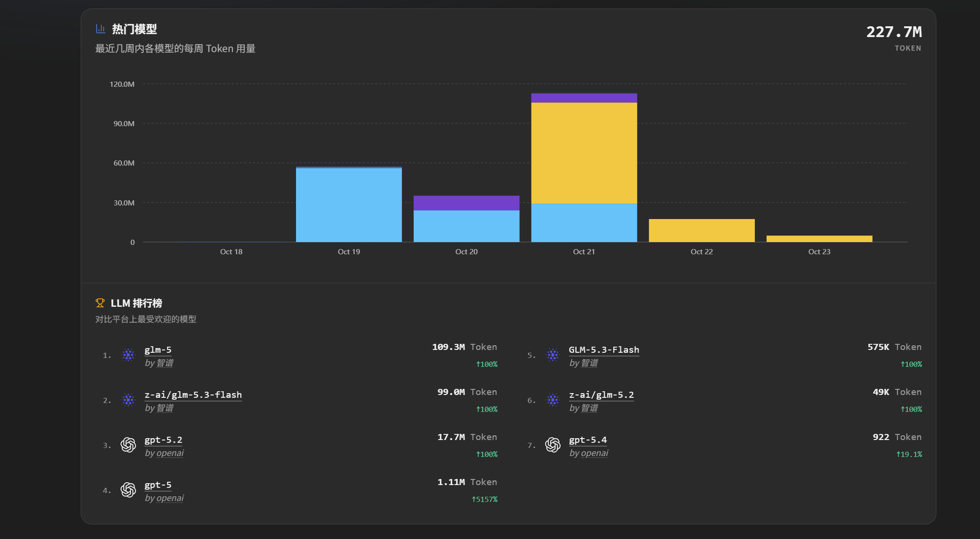Click the yellow bar for Oct 22
The height and width of the screenshot is (539, 980).
[702, 231]
